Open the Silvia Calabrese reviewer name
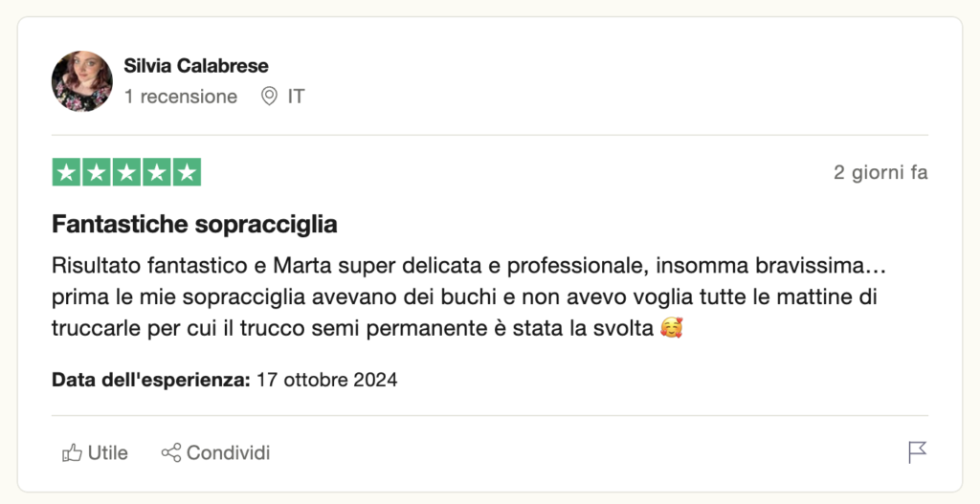Screen dimensions: 980x504 coord(196,66)
